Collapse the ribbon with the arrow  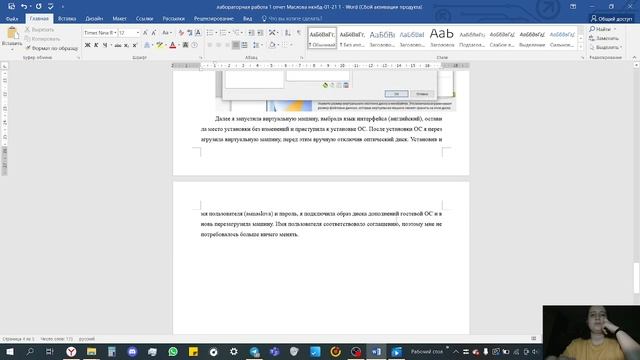pos(634,58)
